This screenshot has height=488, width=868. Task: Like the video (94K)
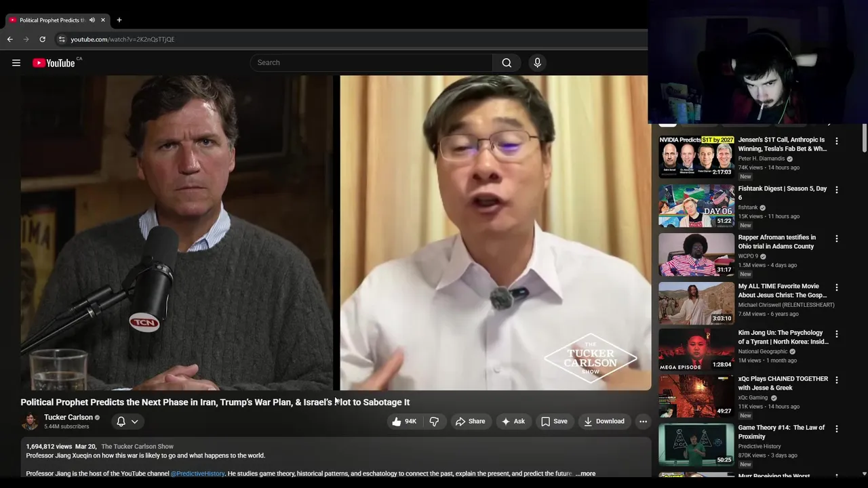point(404,422)
